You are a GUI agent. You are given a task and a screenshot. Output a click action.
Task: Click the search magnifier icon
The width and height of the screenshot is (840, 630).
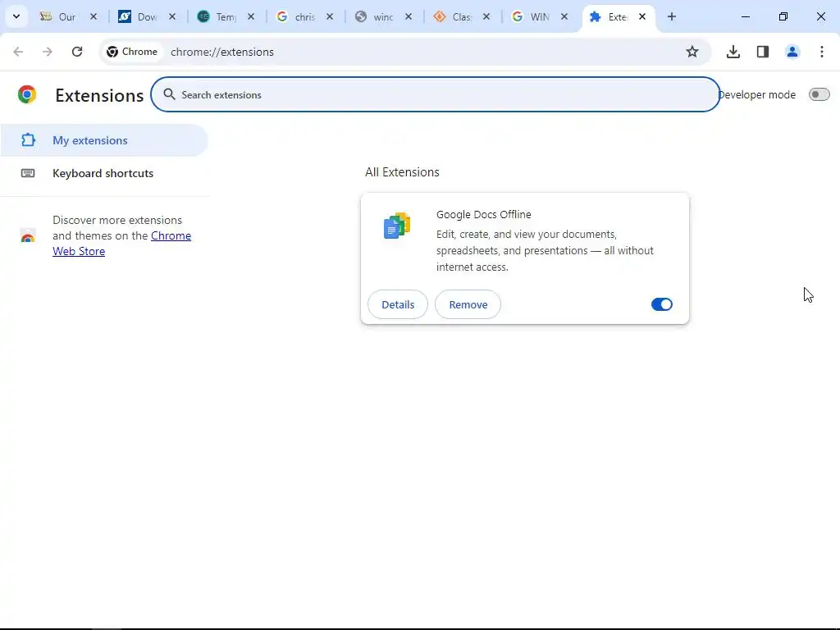169,94
